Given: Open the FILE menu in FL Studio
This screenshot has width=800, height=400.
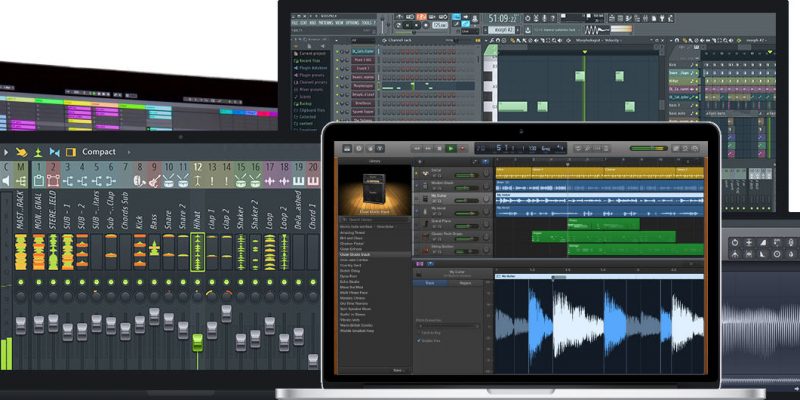Looking at the screenshot, I should tap(294, 23).
